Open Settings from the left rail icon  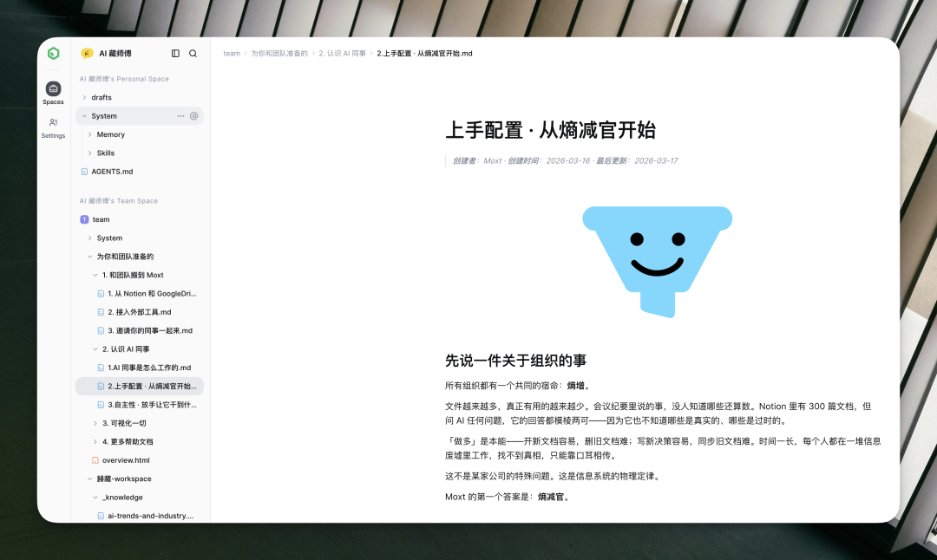coord(53,123)
